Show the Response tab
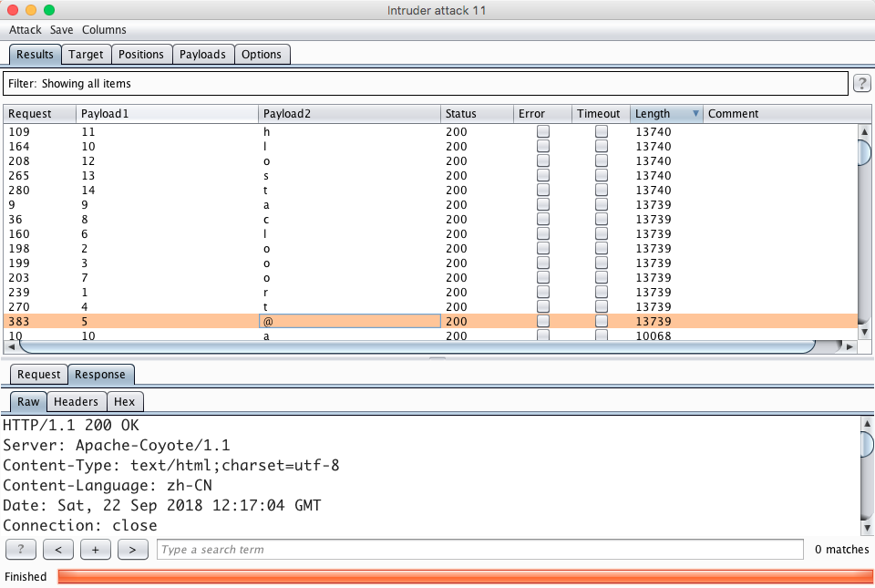 click(100, 375)
